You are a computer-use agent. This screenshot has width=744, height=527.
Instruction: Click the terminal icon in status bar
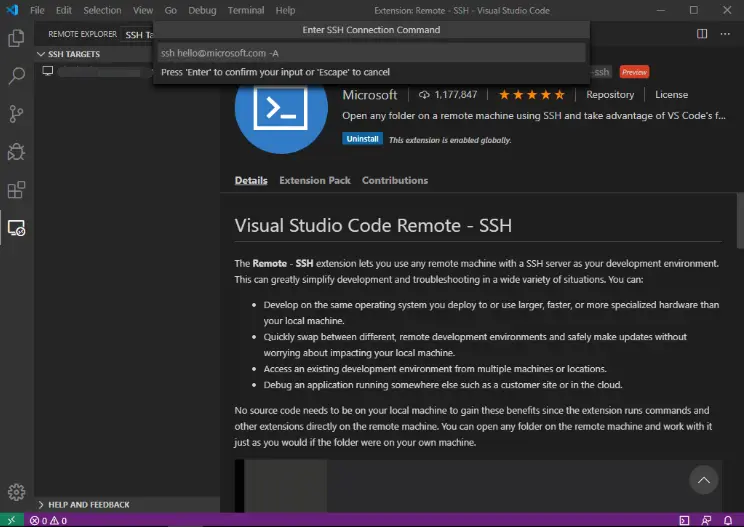(684, 520)
